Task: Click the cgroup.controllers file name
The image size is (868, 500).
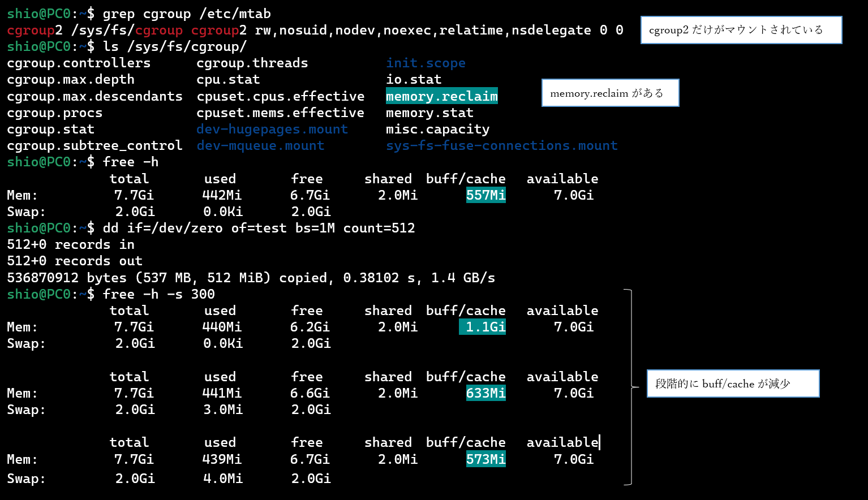Action: (x=79, y=63)
